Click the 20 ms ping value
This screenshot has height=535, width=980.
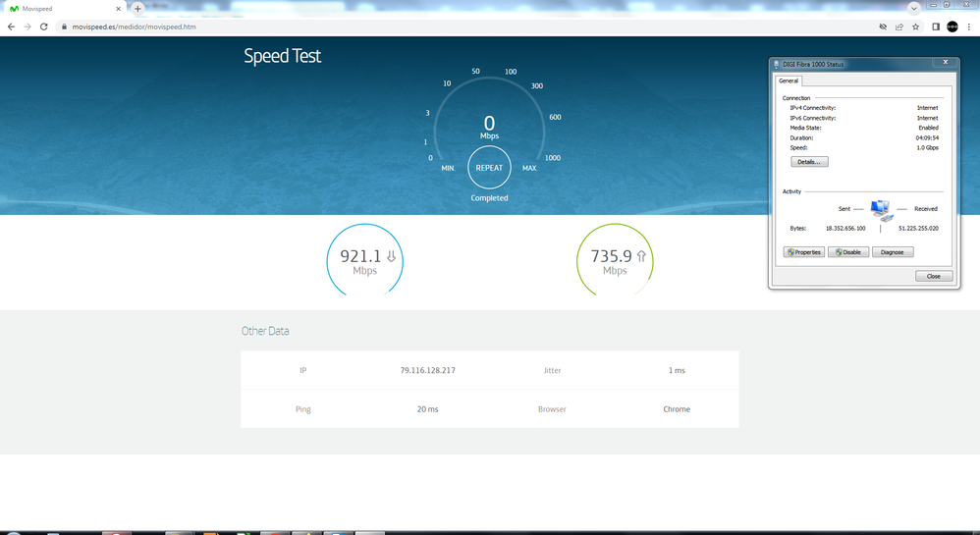pos(427,409)
